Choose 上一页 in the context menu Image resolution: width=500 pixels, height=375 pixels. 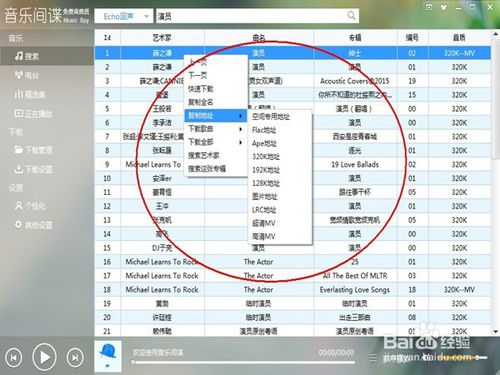click(x=215, y=62)
